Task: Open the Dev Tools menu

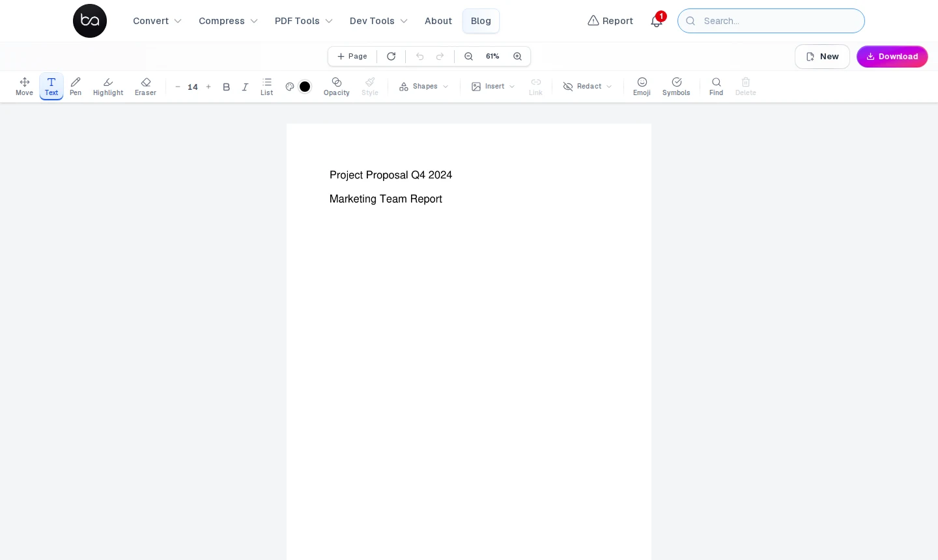Action: coord(379,21)
